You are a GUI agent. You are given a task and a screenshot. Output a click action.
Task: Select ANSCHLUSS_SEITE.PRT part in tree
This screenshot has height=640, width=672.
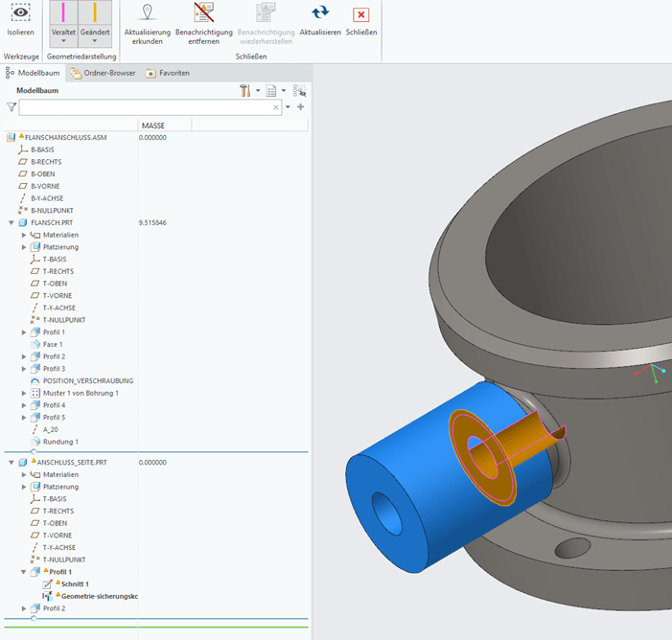[72, 462]
